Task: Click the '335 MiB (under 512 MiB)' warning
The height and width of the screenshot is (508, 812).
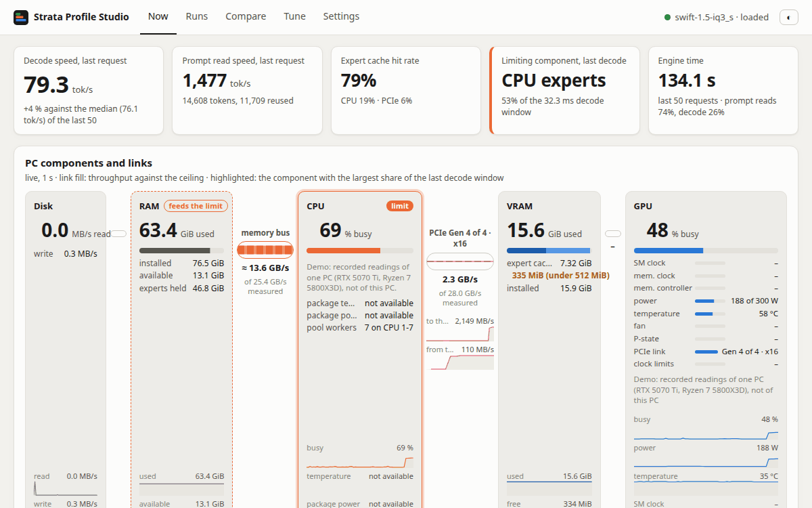Action: pyautogui.click(x=560, y=276)
